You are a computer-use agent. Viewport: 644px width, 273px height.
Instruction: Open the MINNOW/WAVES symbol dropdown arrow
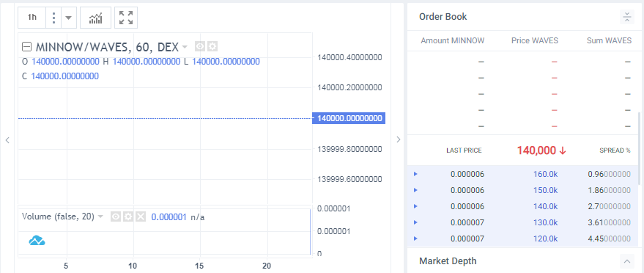185,46
